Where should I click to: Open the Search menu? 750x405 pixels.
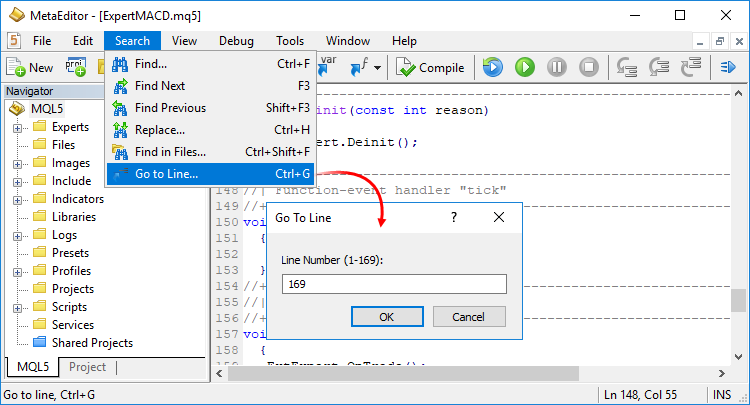[132, 41]
